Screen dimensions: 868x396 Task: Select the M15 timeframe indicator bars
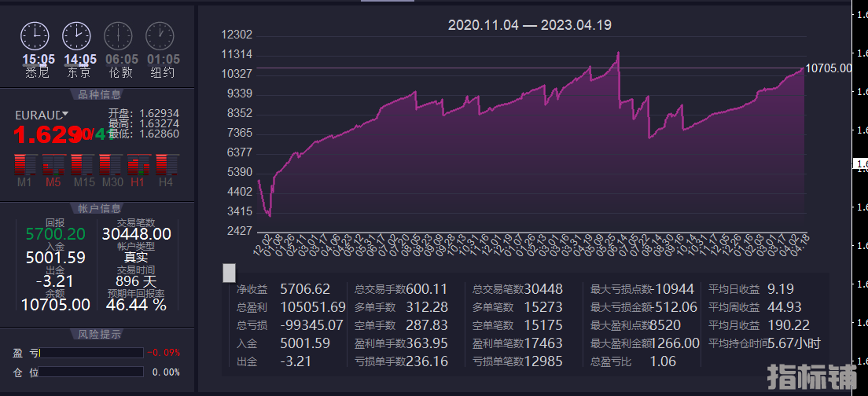81,165
